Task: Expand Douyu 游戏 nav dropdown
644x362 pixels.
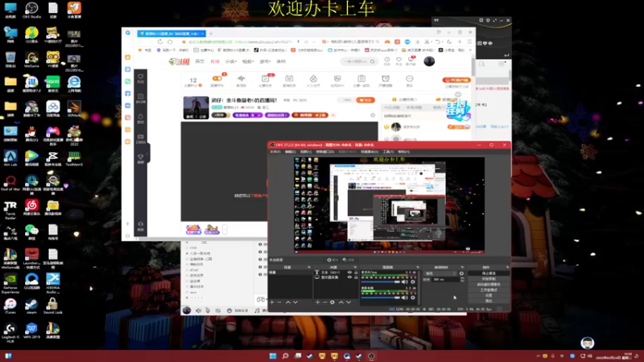Action: tap(265, 61)
